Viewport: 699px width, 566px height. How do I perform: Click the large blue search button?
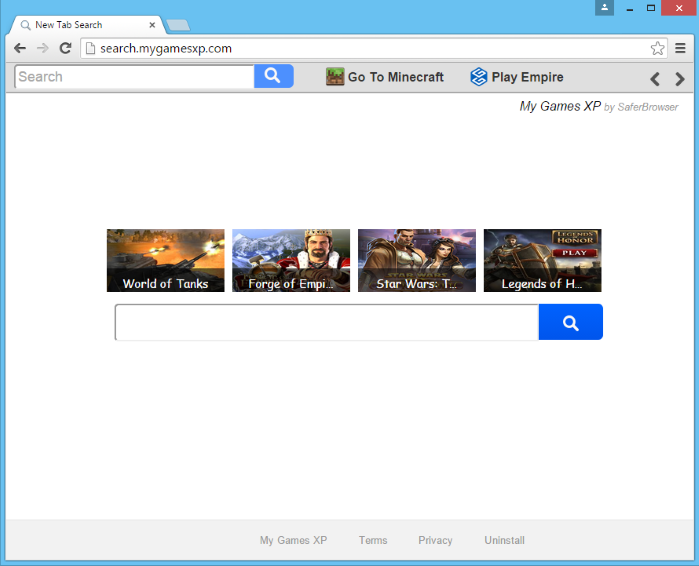point(571,322)
